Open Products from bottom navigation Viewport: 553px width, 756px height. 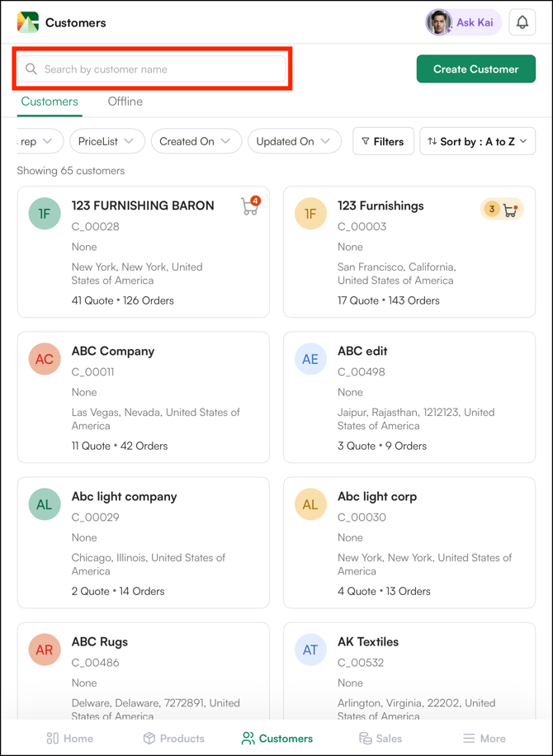coord(173,738)
